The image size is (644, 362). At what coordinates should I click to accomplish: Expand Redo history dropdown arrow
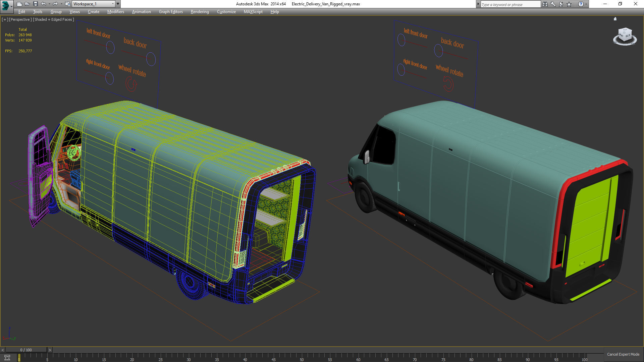(x=61, y=4)
